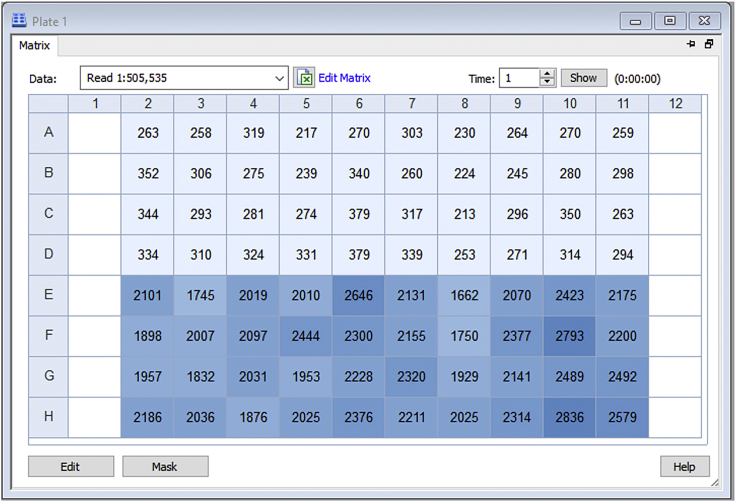Click the pin icon in the tab bar

[x=691, y=45]
